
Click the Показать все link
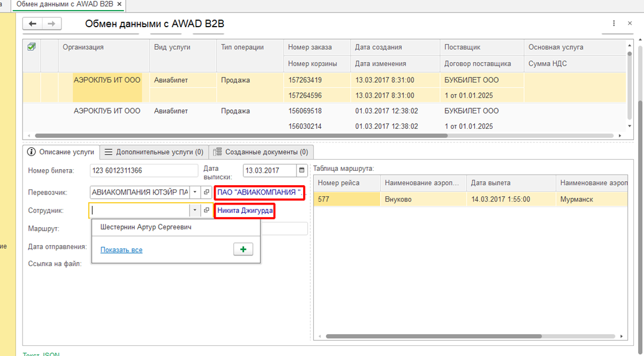click(x=121, y=250)
